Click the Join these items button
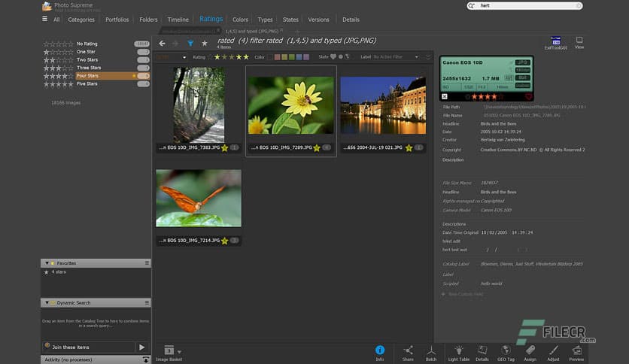Screen dimensions: 629x364 click(89, 347)
